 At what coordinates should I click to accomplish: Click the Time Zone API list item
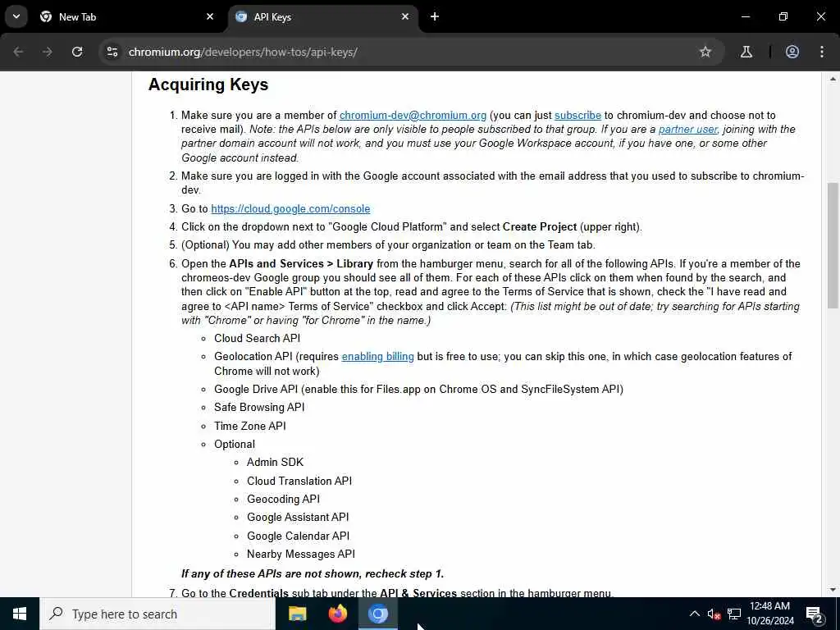pyautogui.click(x=250, y=427)
